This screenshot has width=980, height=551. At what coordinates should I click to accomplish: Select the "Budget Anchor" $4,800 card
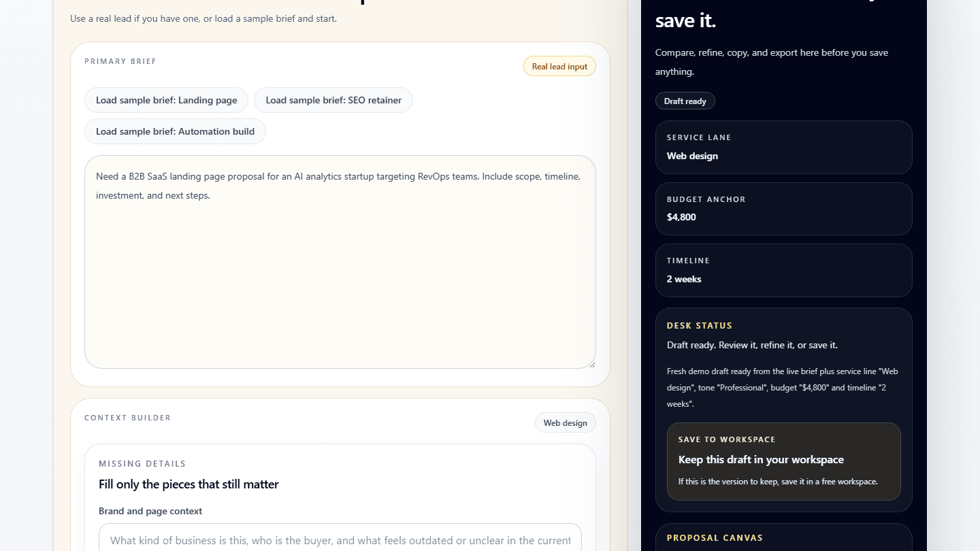(x=783, y=209)
